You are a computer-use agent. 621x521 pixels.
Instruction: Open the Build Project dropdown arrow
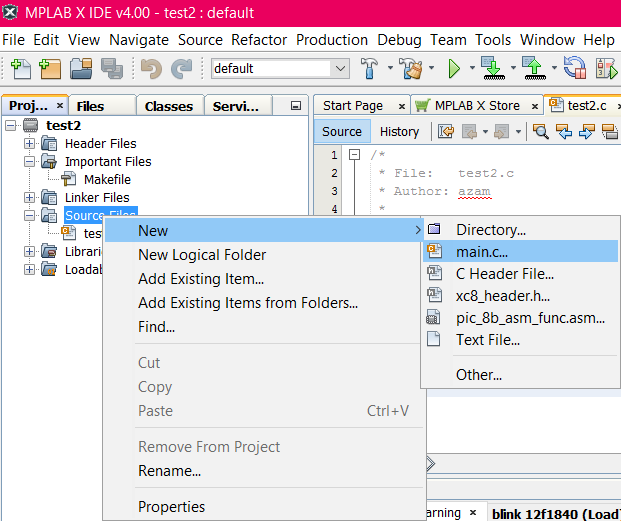point(390,68)
